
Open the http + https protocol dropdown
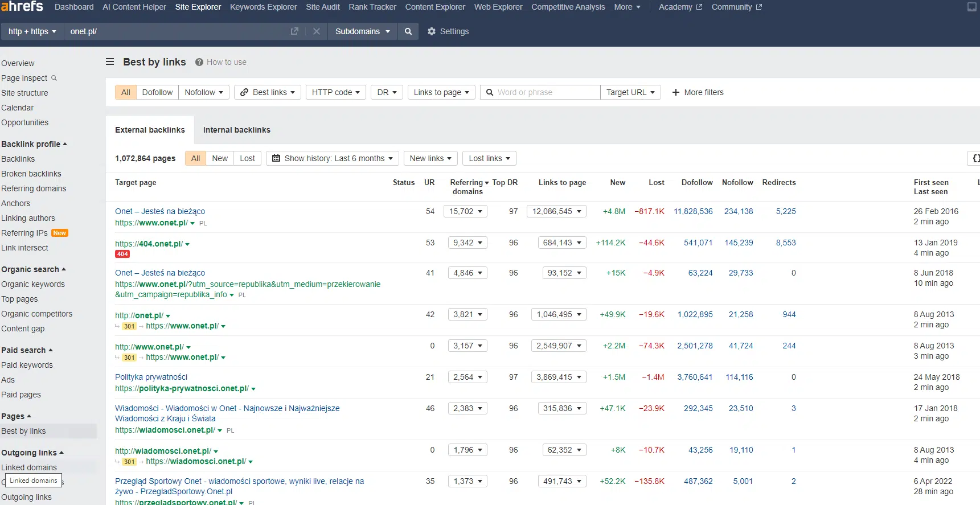click(32, 31)
